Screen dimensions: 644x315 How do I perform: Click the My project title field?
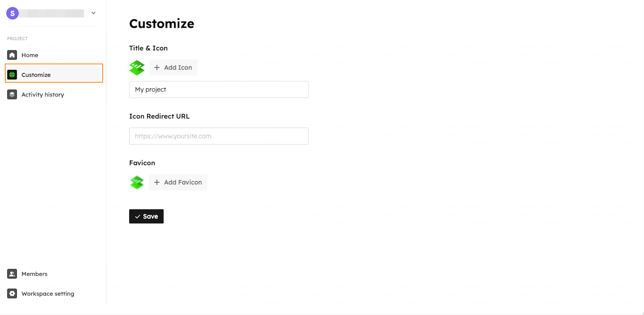[x=218, y=89]
